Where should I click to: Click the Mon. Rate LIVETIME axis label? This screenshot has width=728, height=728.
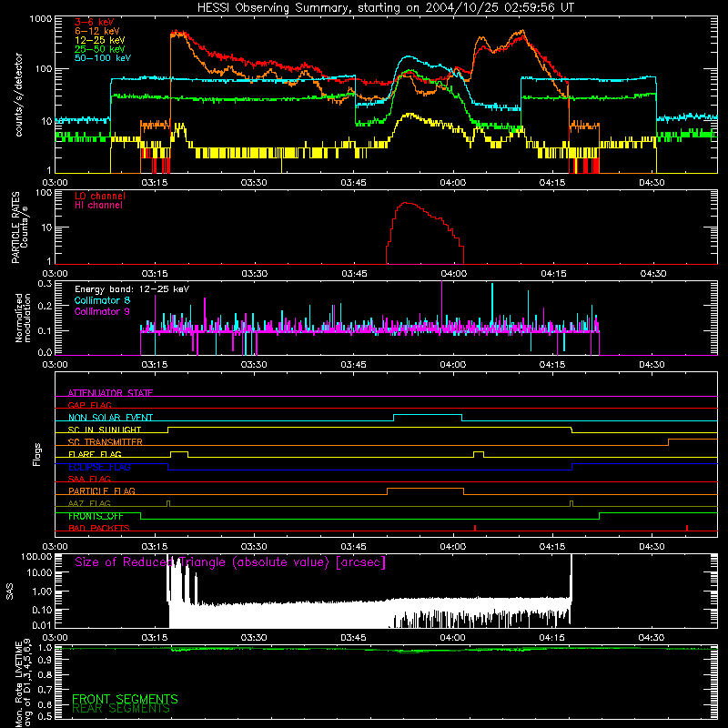click(24, 683)
